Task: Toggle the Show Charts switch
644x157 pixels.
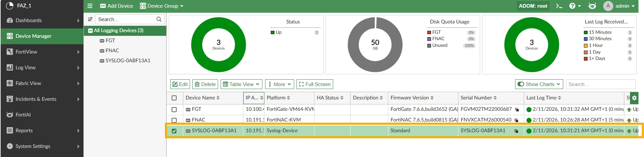Action: coord(521,84)
